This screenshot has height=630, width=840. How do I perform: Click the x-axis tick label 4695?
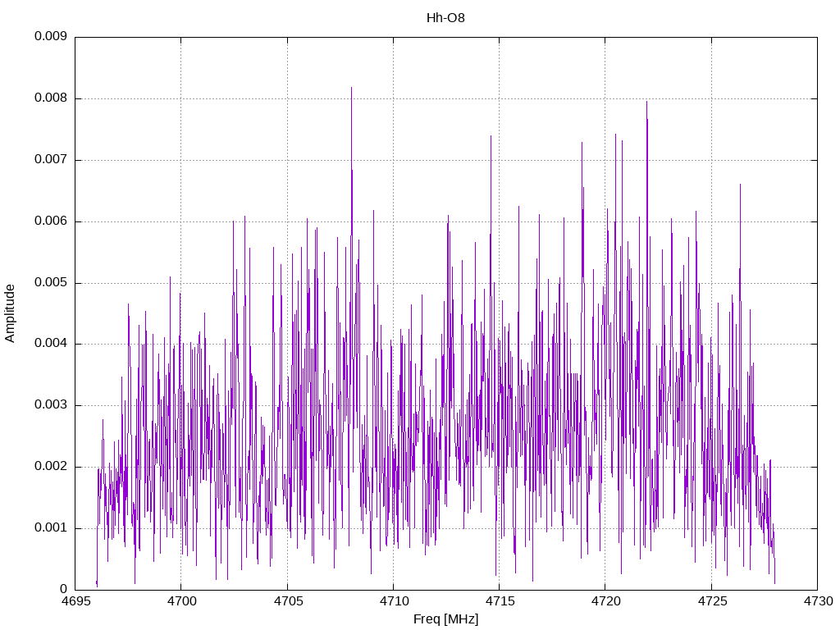[x=75, y=601]
